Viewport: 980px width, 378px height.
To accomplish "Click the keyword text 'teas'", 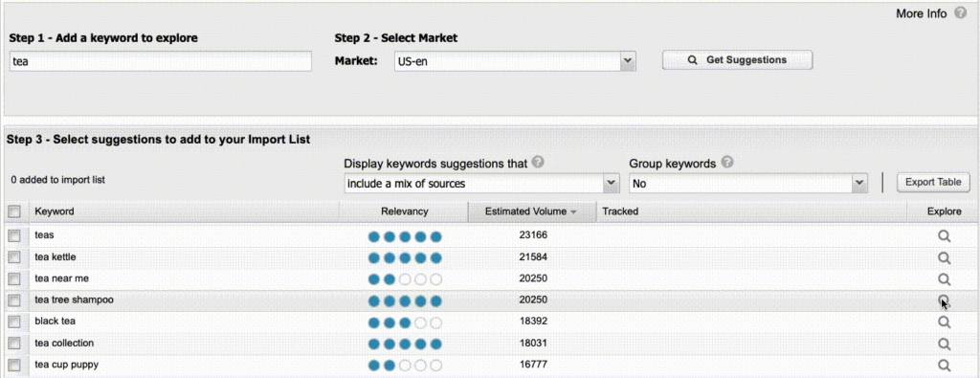I will pos(45,234).
